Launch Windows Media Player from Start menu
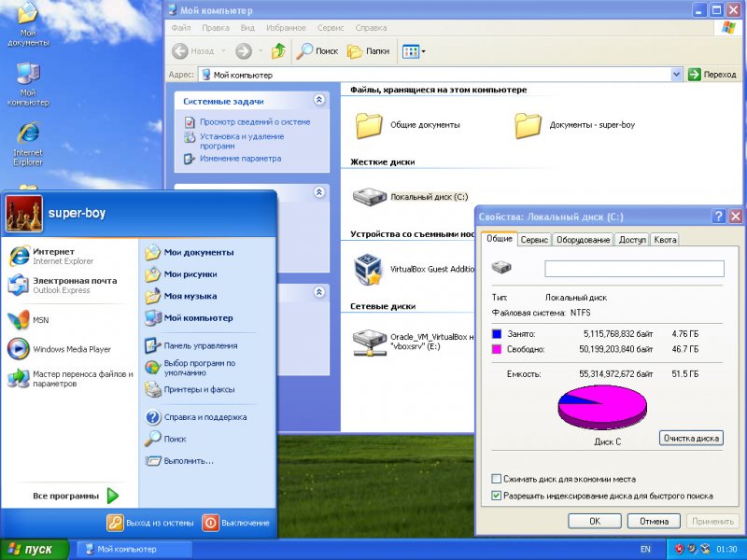The height and width of the screenshot is (560, 747). [60, 349]
